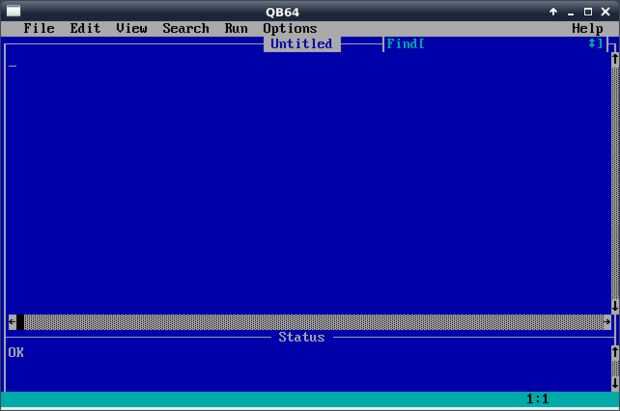Image resolution: width=620 pixels, height=411 pixels.
Task: Close the QB64 window
Action: tap(605, 11)
